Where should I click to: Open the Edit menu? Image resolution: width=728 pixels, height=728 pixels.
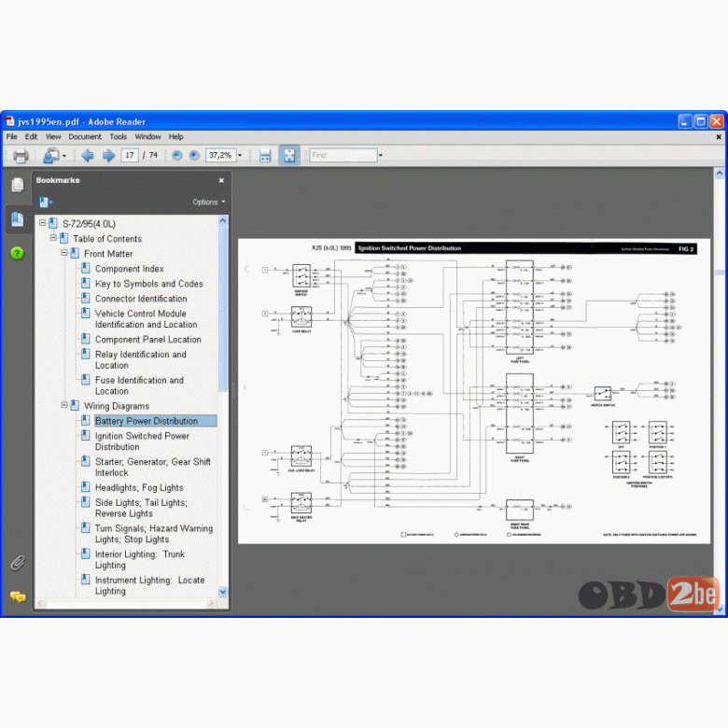31,136
